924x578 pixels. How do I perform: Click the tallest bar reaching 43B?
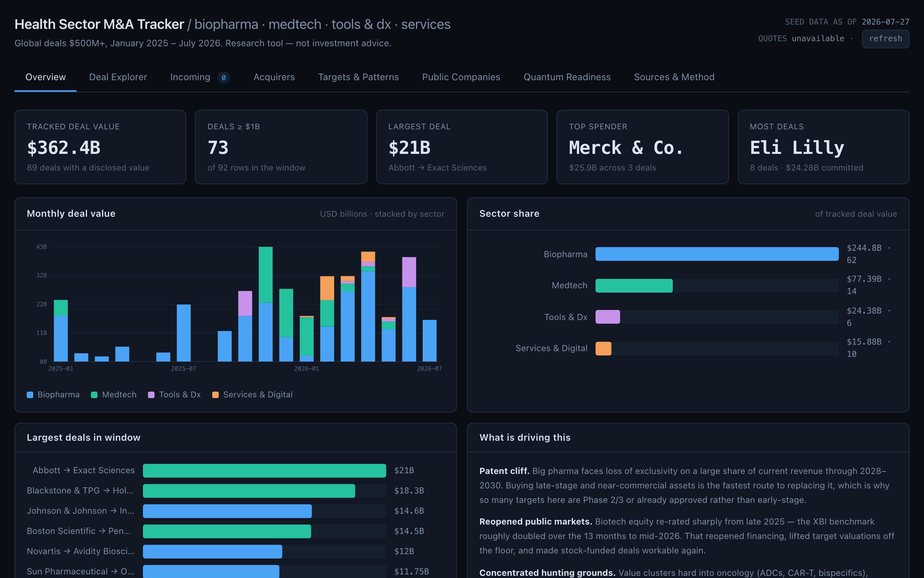[x=265, y=304]
